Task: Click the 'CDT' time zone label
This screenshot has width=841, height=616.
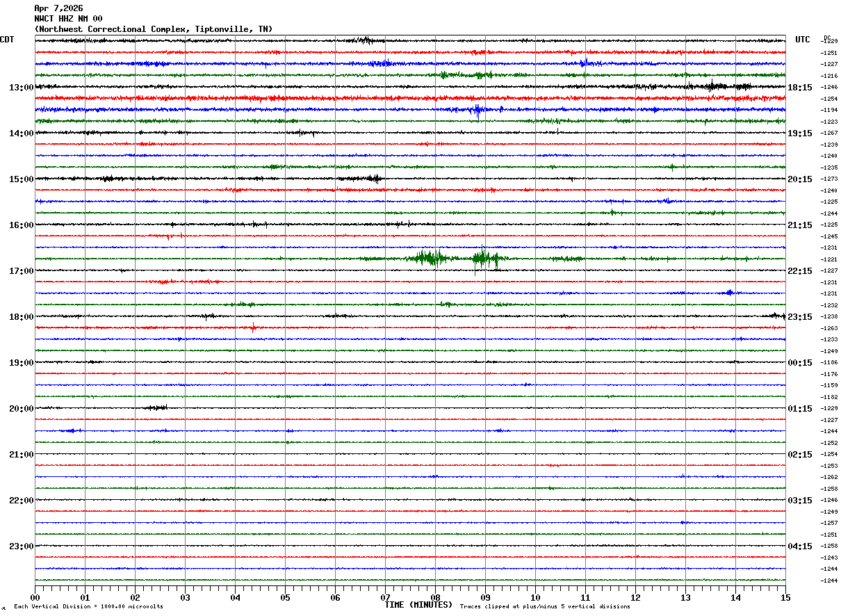Action: (7, 40)
